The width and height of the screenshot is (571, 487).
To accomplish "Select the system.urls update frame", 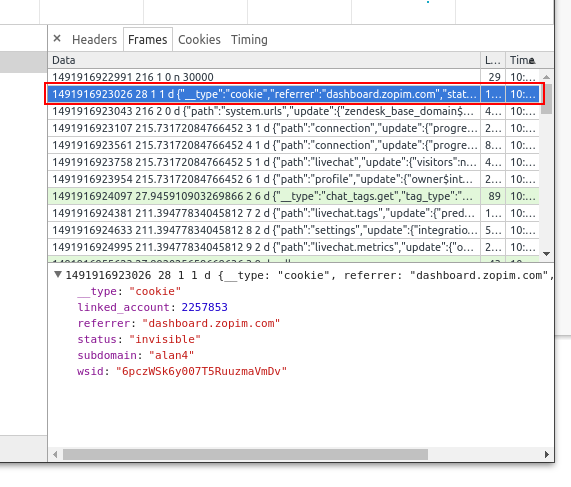I will click(293, 111).
